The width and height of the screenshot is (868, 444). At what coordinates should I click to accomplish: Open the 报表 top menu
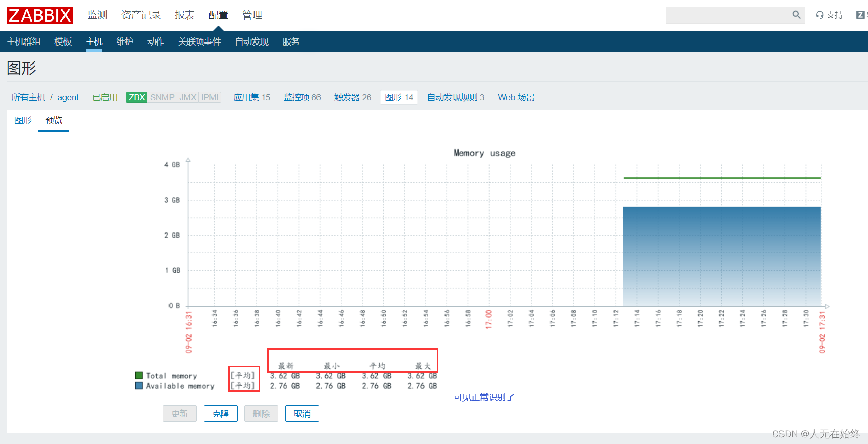point(185,15)
